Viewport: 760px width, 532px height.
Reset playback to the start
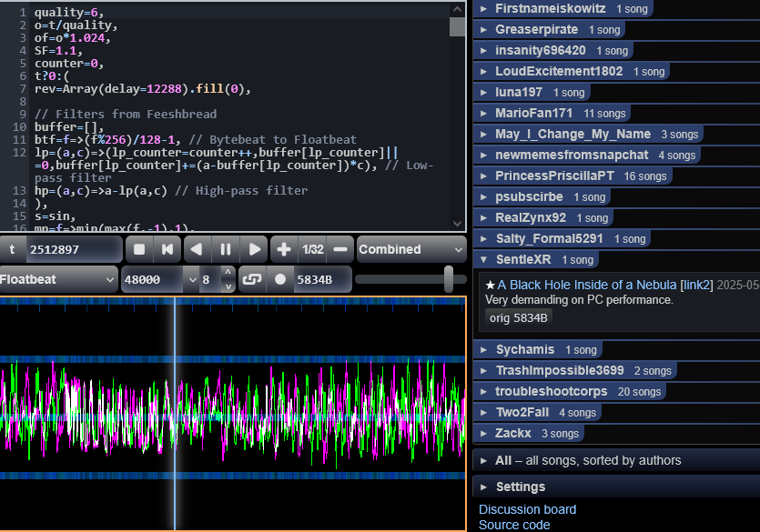(167, 249)
